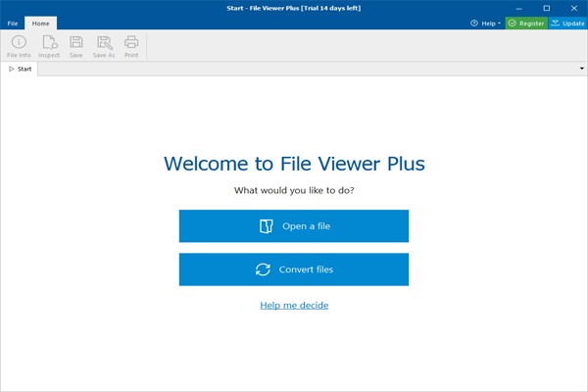This screenshot has height=392, width=588.
Task: Click the Save icon
Action: point(76,46)
